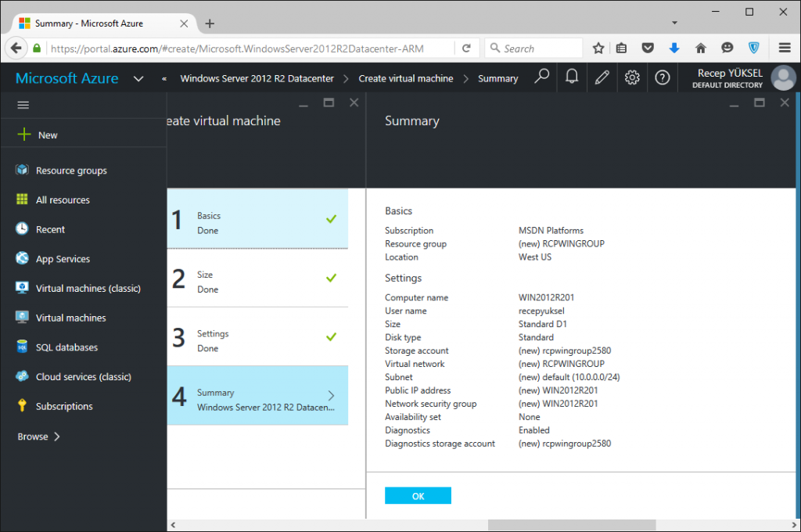Click the Firefox back arrow button
This screenshot has width=801, height=532.
point(16,48)
